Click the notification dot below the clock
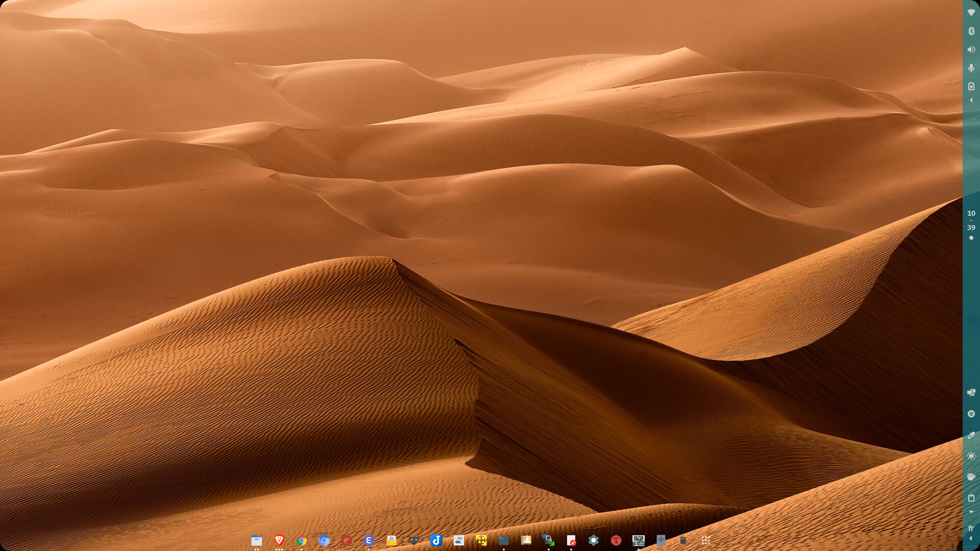Image resolution: width=980 pixels, height=551 pixels. [971, 238]
